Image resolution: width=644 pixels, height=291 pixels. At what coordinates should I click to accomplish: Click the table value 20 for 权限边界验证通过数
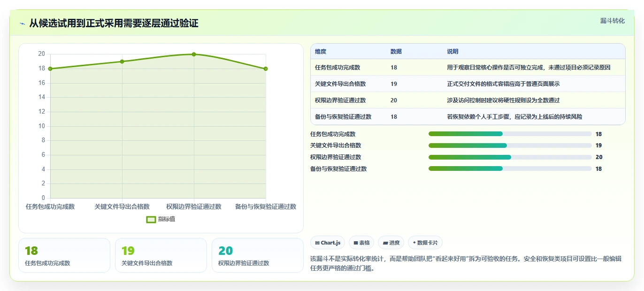(394, 100)
